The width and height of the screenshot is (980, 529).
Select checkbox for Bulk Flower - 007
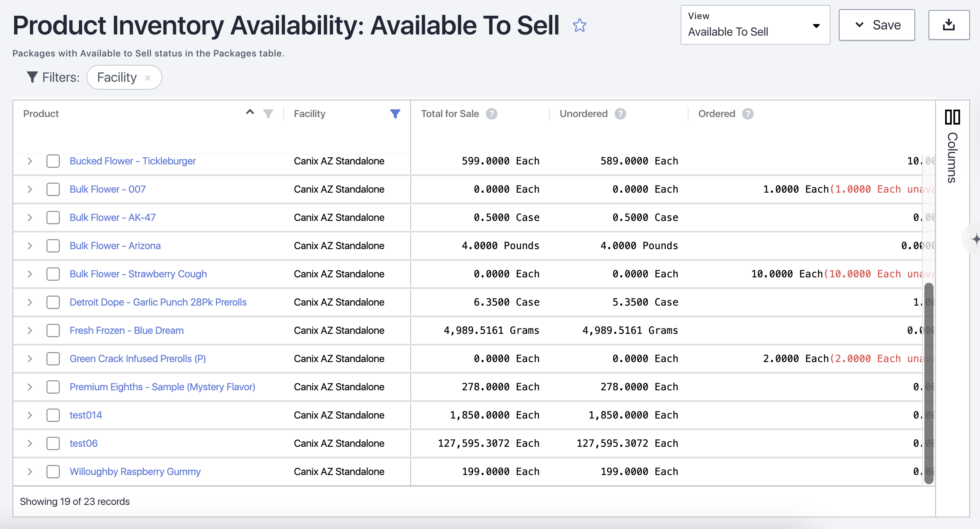coord(53,189)
